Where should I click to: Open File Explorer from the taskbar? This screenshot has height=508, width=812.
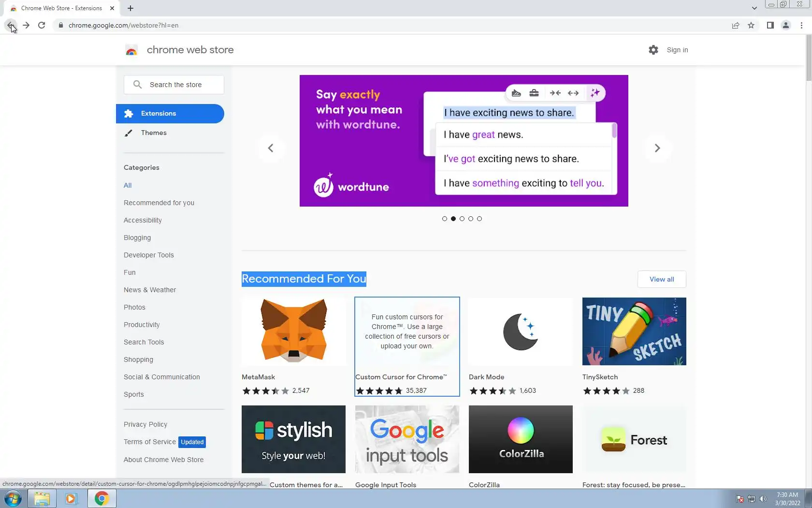pyautogui.click(x=42, y=499)
